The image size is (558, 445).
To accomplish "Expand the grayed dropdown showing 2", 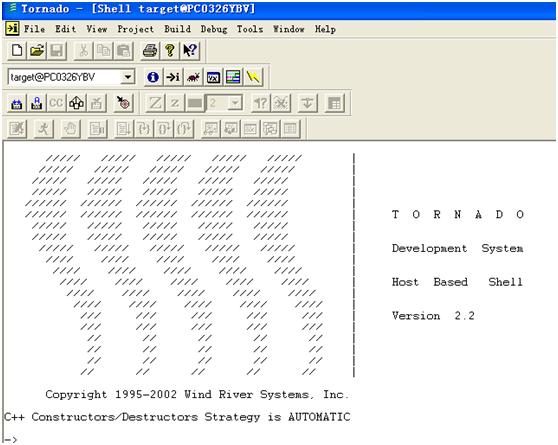I will (x=235, y=103).
